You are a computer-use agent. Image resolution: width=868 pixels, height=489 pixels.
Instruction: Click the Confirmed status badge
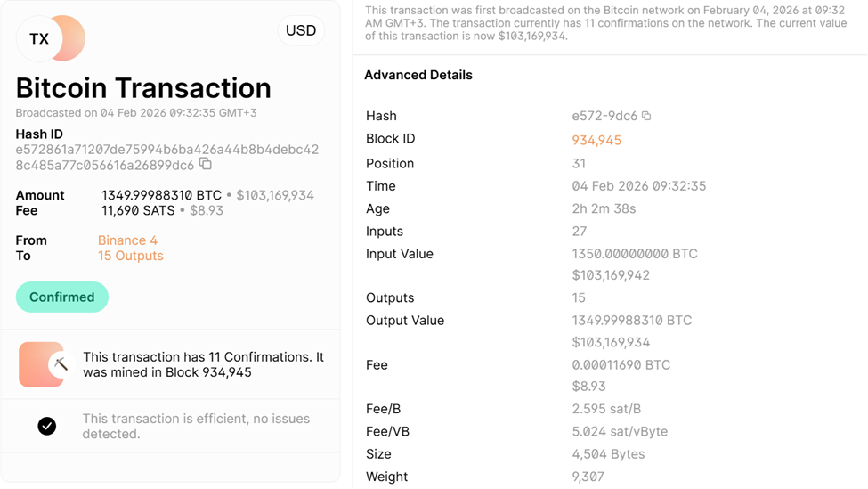tap(62, 297)
